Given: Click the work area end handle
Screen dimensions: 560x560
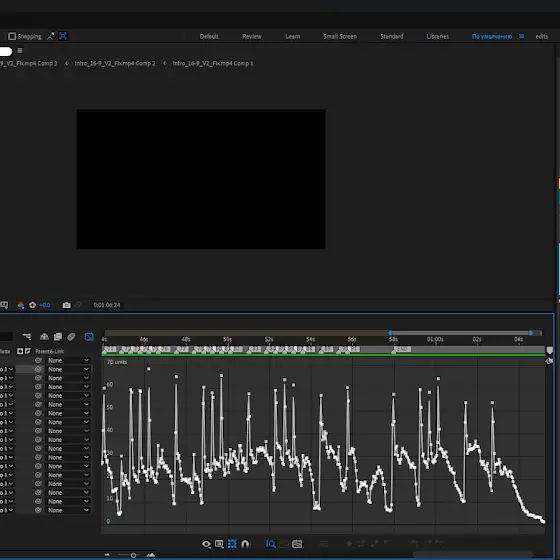Looking at the screenshot, I should (x=531, y=333).
